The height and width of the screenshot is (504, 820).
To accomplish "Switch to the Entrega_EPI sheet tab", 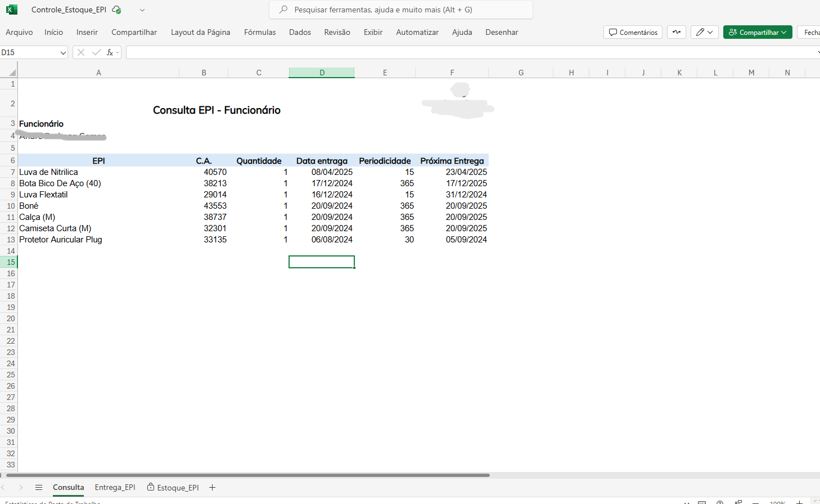I will click(115, 488).
